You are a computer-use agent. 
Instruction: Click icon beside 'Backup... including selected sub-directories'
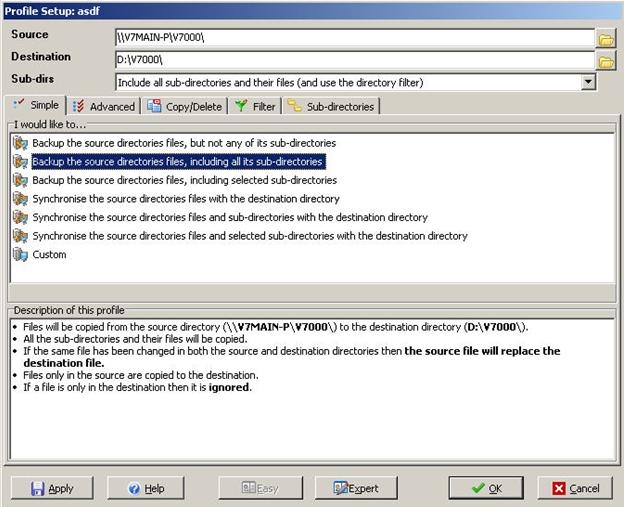point(20,180)
